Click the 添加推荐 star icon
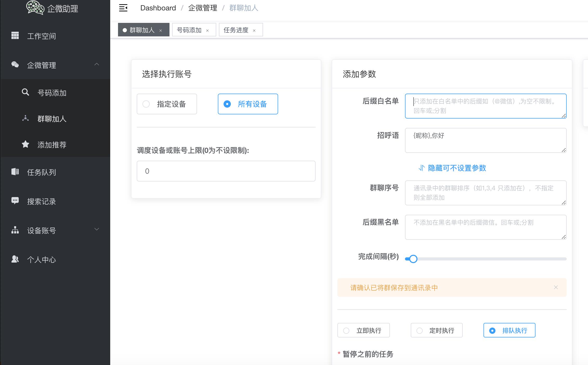Screen dimensions: 588x365 click(x=25, y=144)
